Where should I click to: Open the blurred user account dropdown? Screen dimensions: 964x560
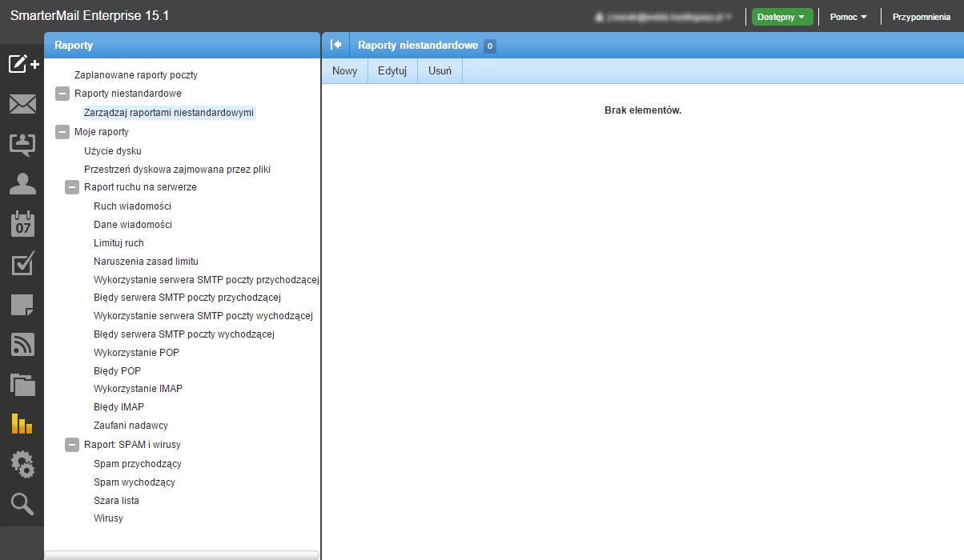pyautogui.click(x=664, y=17)
